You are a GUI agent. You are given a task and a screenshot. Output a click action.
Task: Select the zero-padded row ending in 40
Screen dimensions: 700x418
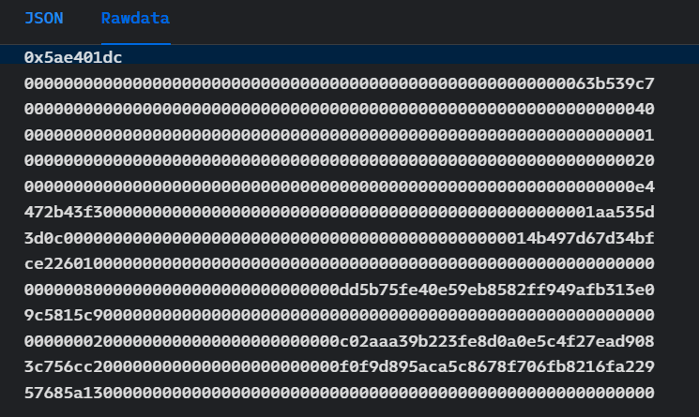(x=339, y=109)
